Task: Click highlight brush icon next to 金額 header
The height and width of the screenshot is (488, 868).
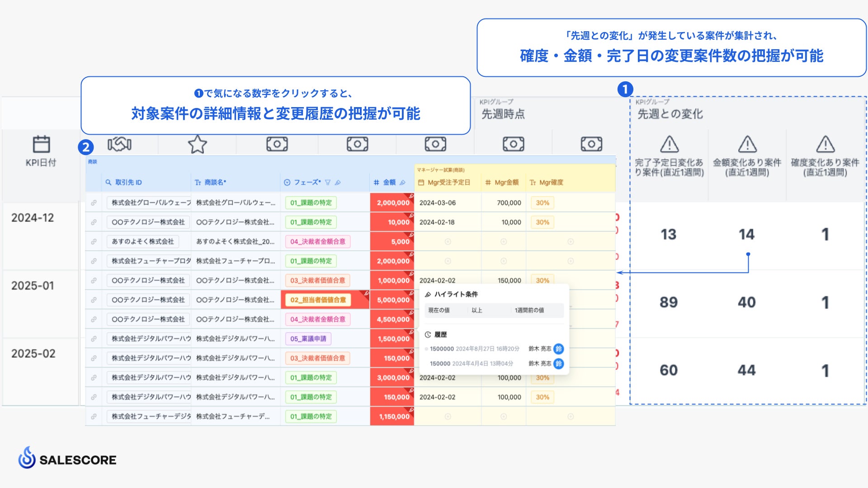Action: [x=403, y=183]
